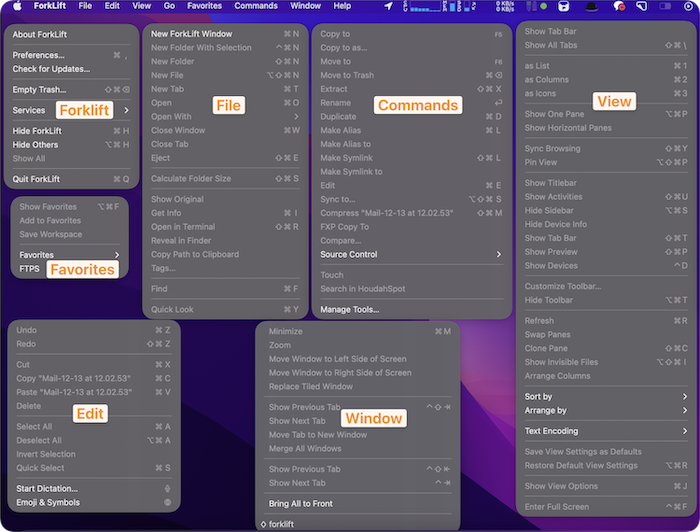
Task: Click the toggle switch icon in the menu bar
Action: [x=665, y=6]
